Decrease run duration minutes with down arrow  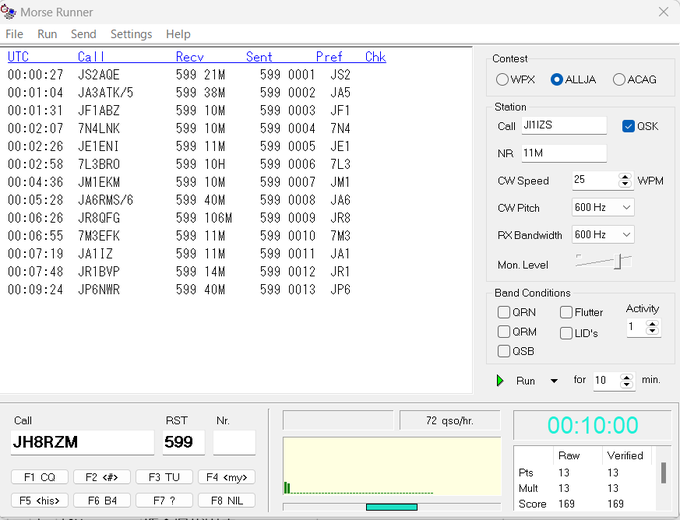point(627,384)
